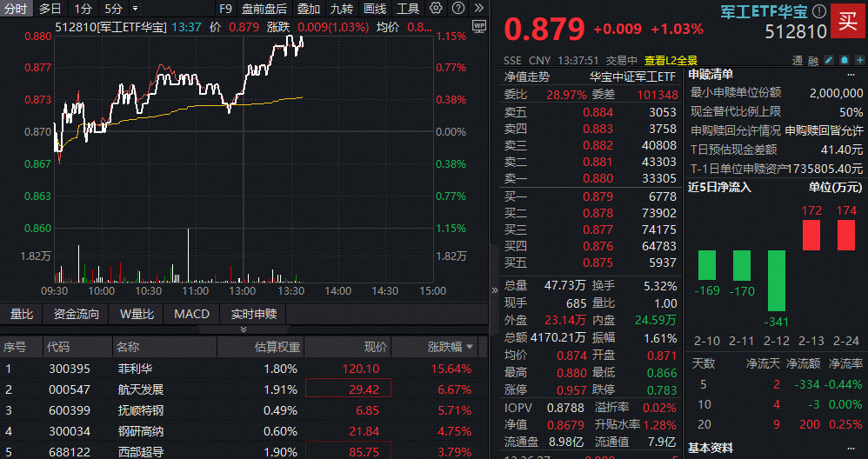Click the 2-12 green net inflow bar
This screenshot has height=459, width=868.
[x=777, y=281]
